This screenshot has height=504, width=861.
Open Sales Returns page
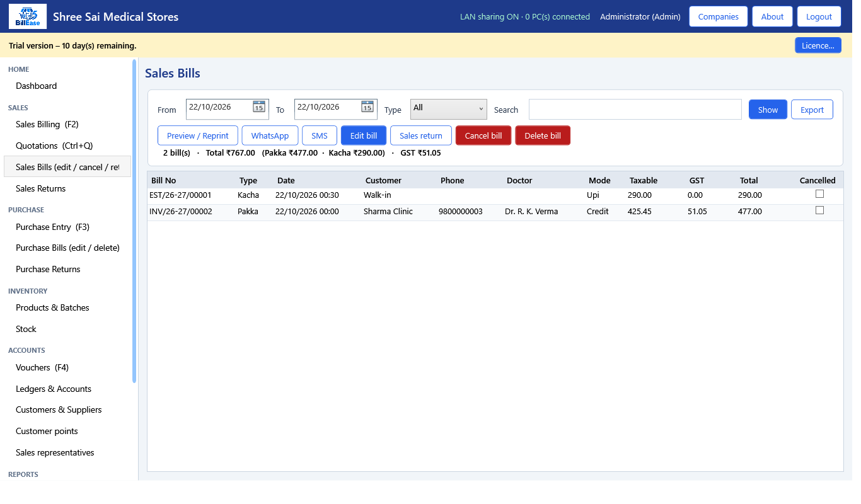(67, 188)
